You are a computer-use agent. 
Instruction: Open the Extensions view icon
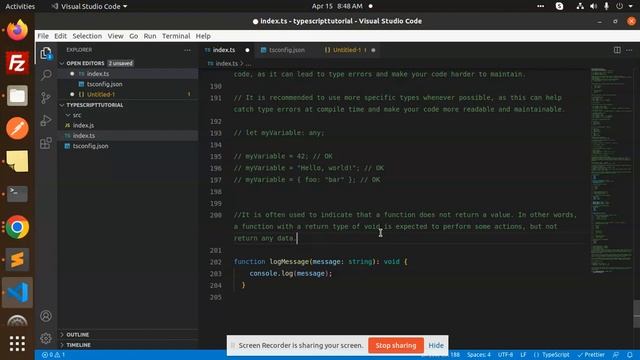(x=46, y=143)
